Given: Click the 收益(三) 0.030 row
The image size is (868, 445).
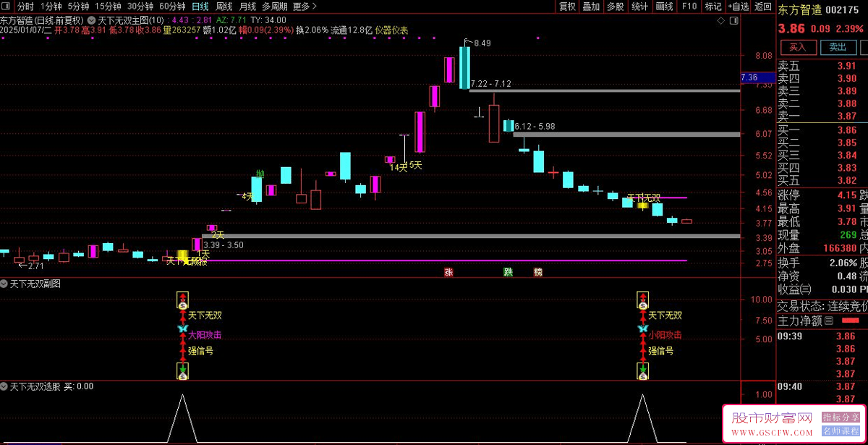Looking at the screenshot, I should click(822, 289).
